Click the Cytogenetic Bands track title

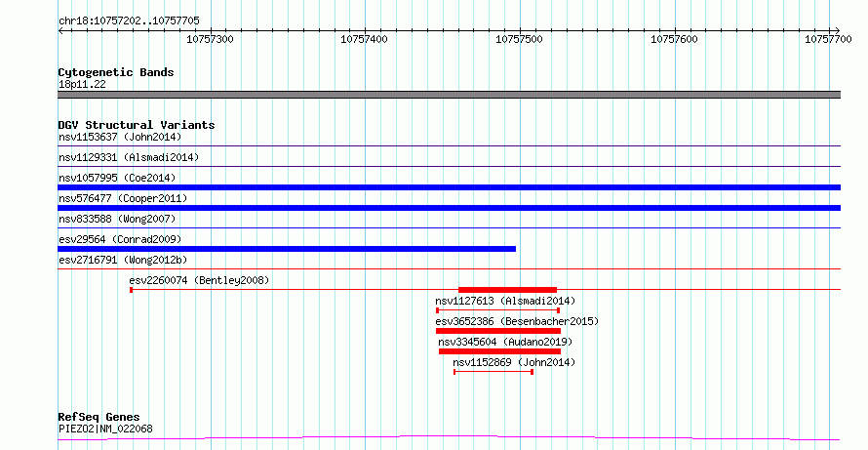pyautogui.click(x=116, y=72)
